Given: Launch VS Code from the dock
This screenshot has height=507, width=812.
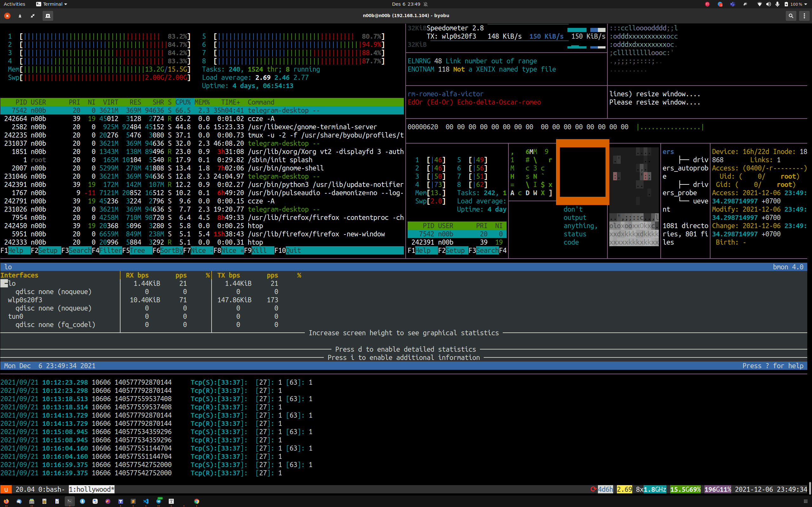Looking at the screenshot, I should [x=146, y=501].
